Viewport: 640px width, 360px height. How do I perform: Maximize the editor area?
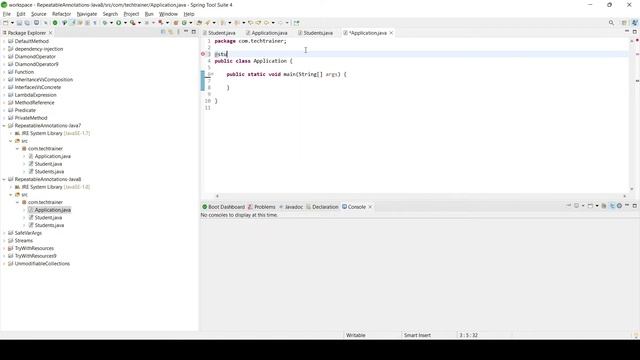tap(634, 32)
